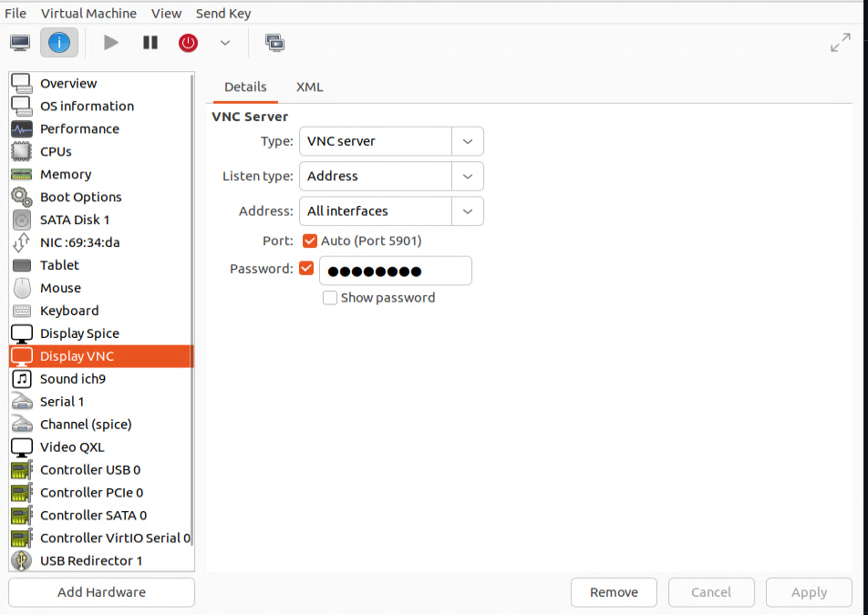Select the virtual hardware details info icon
The height and width of the screenshot is (615, 868).
58,42
